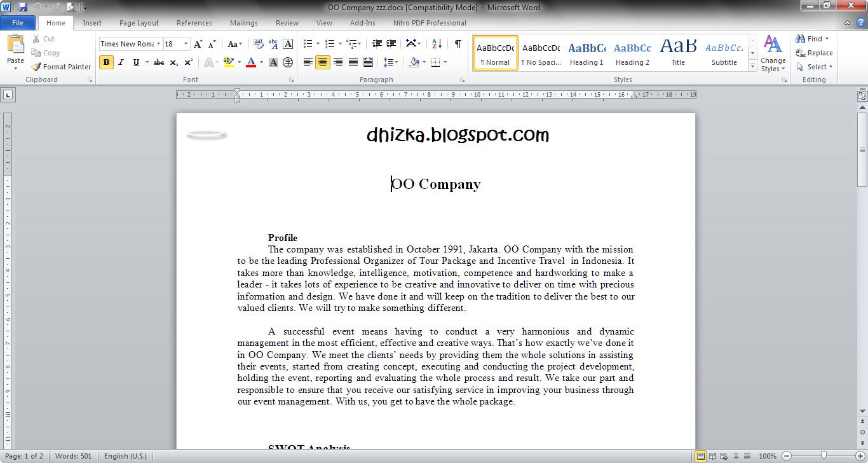Apply subscript formatting
Image resolution: width=868 pixels, height=463 pixels.
[174, 62]
